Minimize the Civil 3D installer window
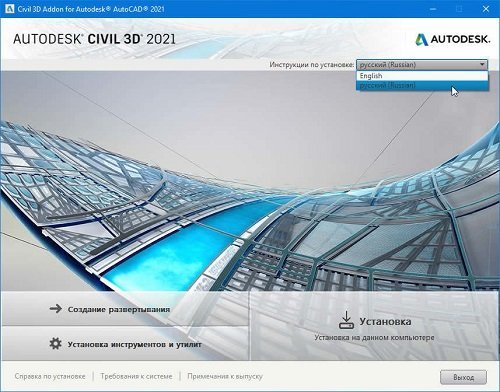Screen dimensions: 500x392 tap(433, 9)
